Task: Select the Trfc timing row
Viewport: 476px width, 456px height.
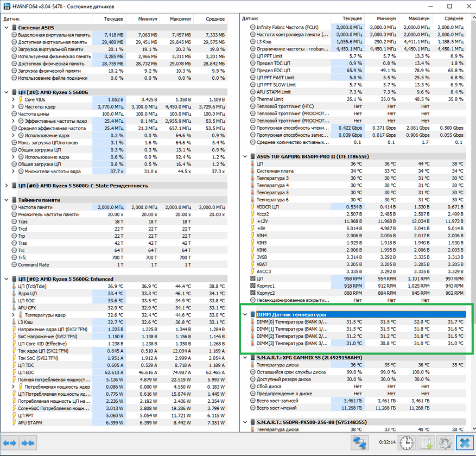Action: pos(119,257)
